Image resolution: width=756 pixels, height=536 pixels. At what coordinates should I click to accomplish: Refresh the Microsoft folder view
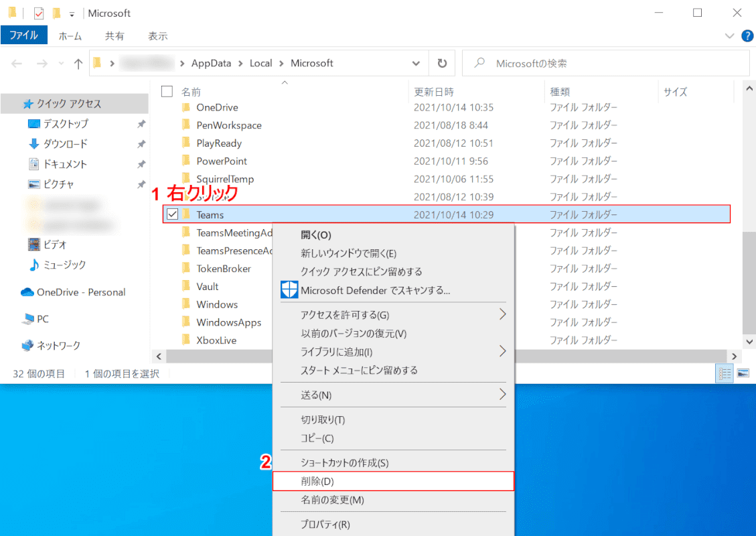[x=442, y=63]
